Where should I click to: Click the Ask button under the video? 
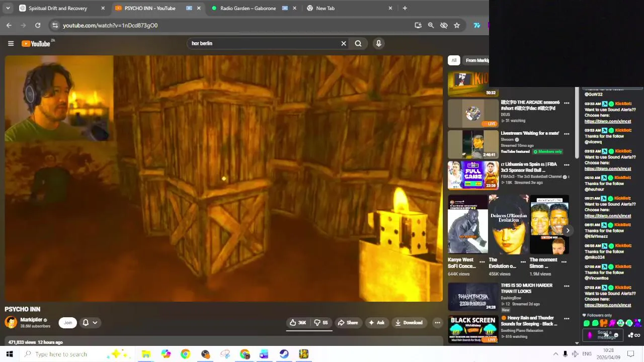pyautogui.click(x=376, y=323)
